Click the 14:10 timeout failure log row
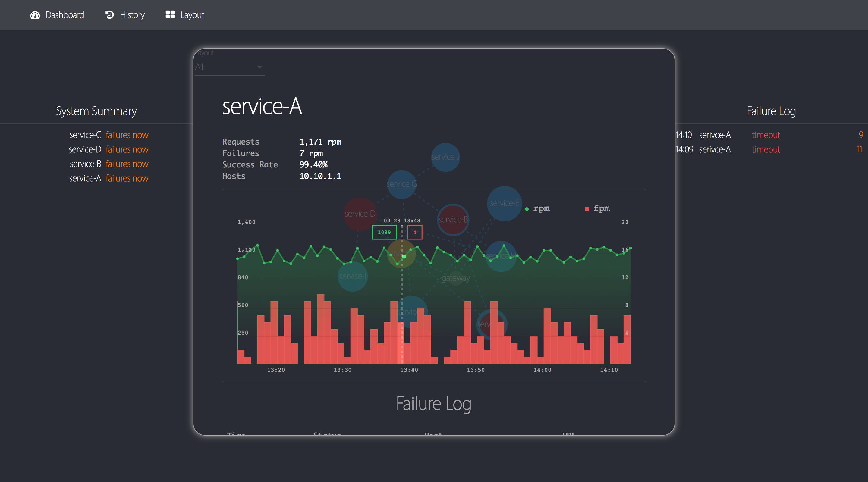868x482 pixels. click(766, 135)
